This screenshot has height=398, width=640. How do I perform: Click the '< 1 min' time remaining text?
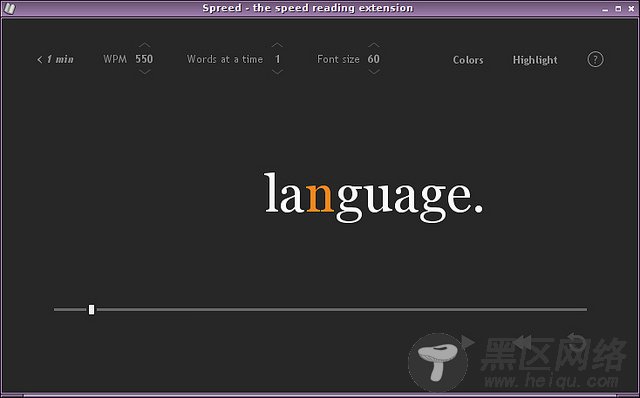(56, 60)
